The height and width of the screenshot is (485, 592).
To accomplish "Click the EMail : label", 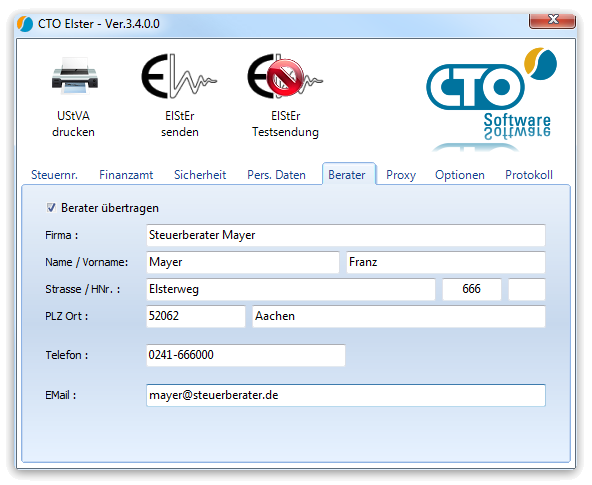I will (60, 395).
